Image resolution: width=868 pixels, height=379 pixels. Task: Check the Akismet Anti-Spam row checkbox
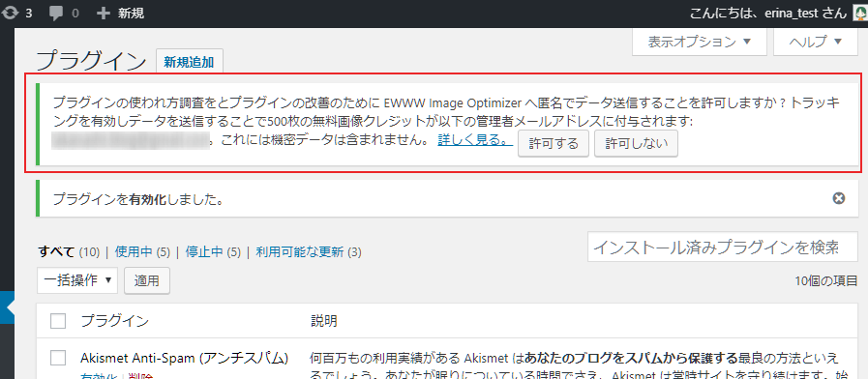pos(58,358)
